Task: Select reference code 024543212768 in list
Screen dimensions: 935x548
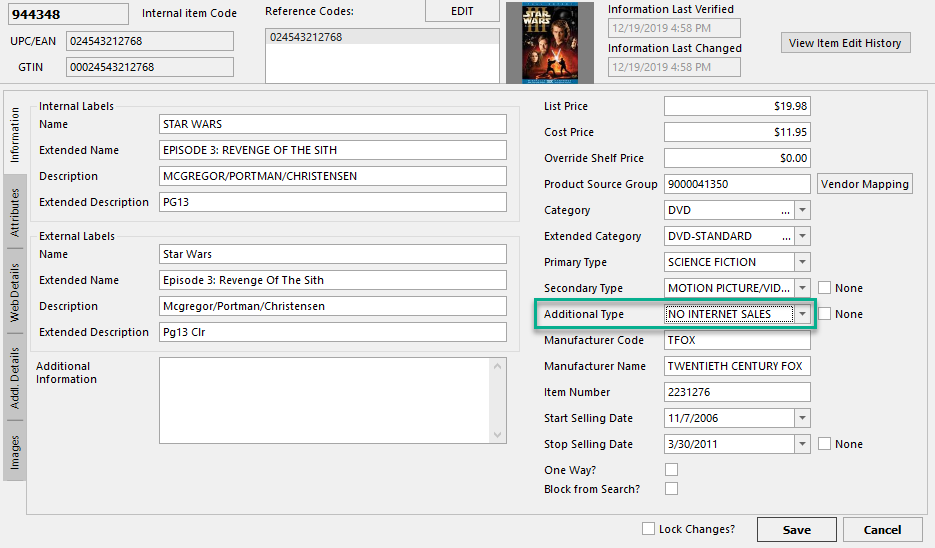Action: pyautogui.click(x=382, y=37)
